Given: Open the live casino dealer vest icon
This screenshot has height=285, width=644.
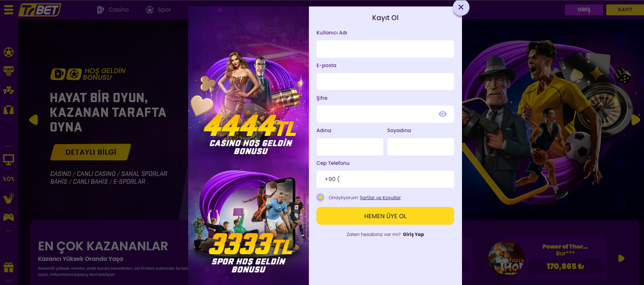Looking at the screenshot, I should click(9, 110).
